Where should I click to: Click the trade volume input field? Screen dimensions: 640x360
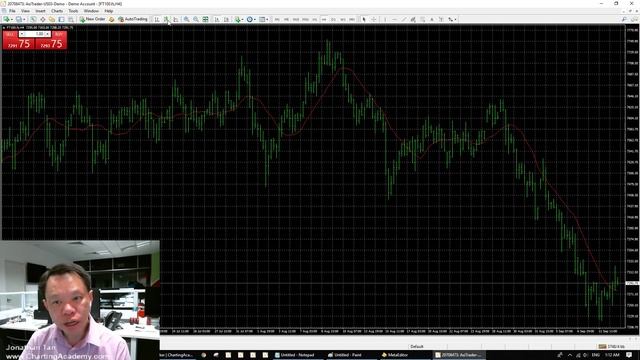[35, 34]
